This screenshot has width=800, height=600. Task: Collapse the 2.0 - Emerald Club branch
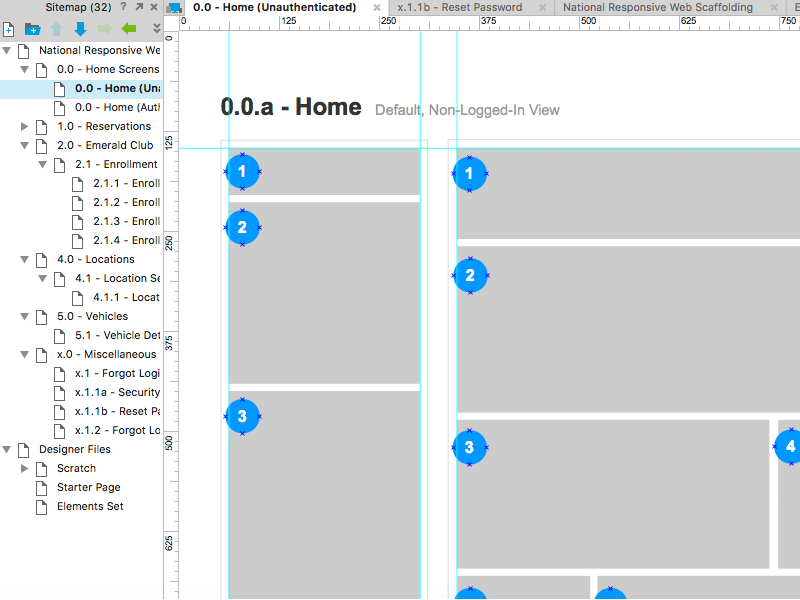(x=22, y=145)
